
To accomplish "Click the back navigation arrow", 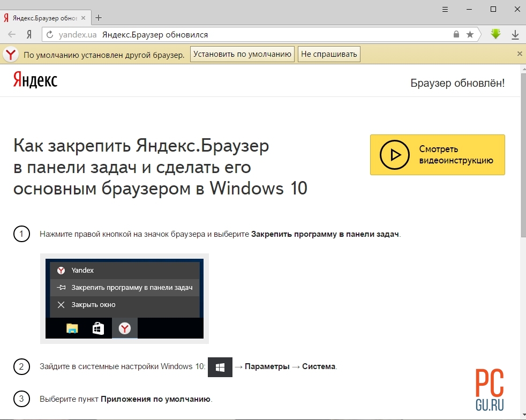I will (x=12, y=34).
